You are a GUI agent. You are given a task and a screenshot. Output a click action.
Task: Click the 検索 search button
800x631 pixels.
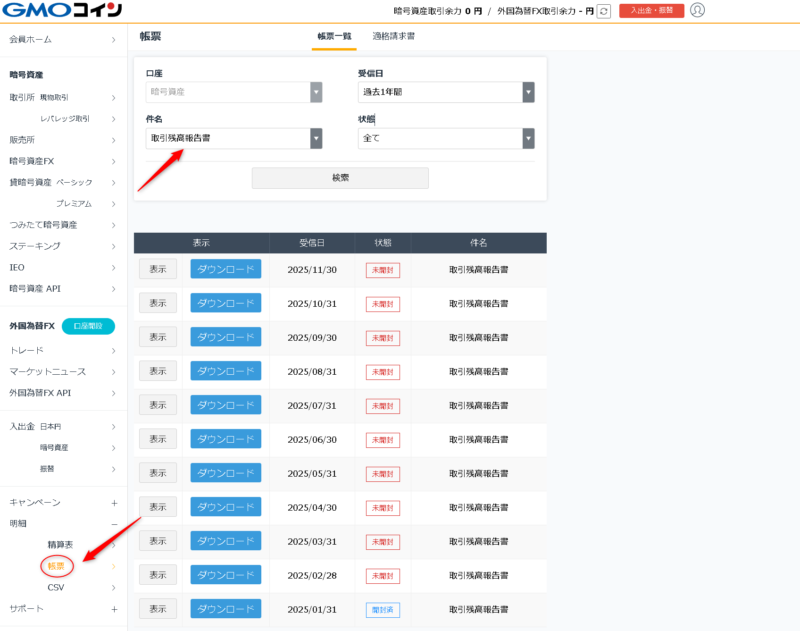pyautogui.click(x=340, y=178)
